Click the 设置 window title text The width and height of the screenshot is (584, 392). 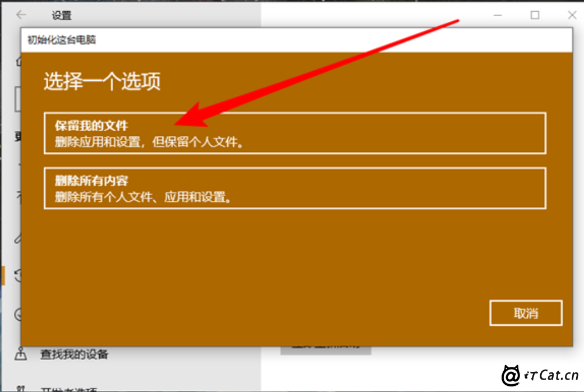[x=62, y=16]
